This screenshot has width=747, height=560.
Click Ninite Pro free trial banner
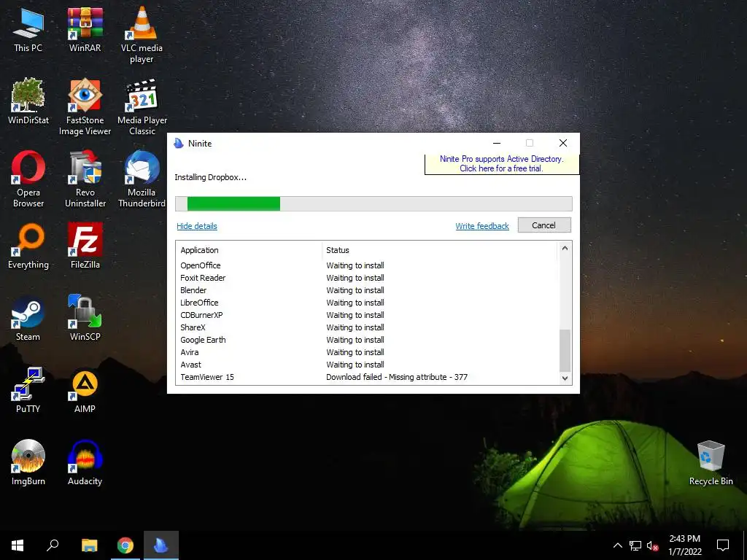(502, 164)
